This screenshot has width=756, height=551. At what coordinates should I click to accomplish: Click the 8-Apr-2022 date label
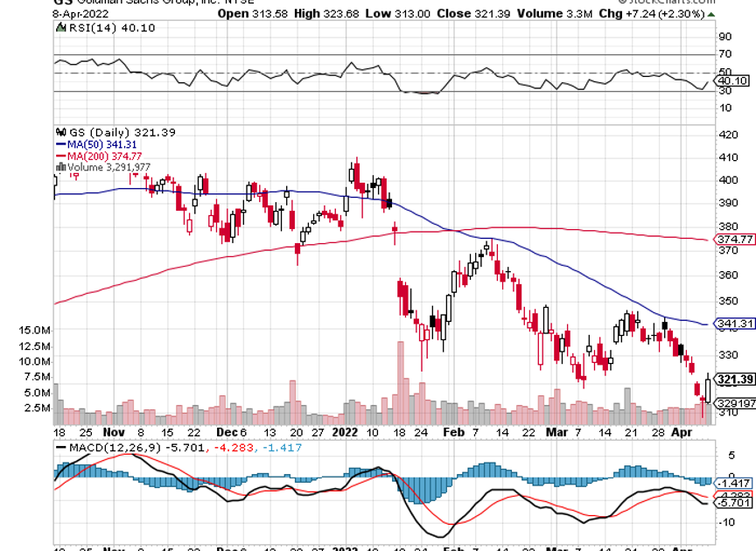80,14
